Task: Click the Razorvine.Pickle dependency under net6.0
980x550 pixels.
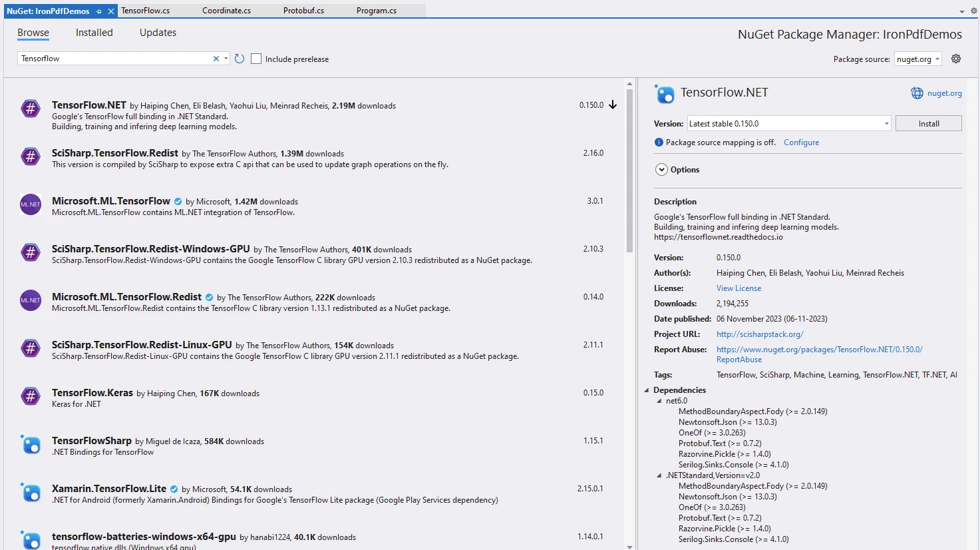Action: [x=725, y=454]
